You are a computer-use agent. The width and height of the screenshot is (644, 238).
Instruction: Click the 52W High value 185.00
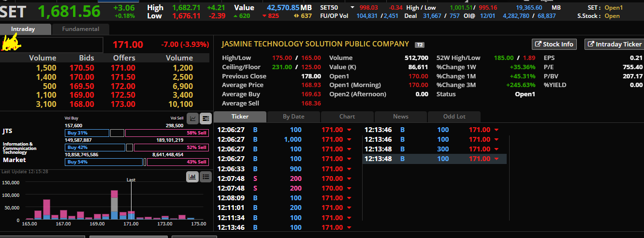(504, 58)
